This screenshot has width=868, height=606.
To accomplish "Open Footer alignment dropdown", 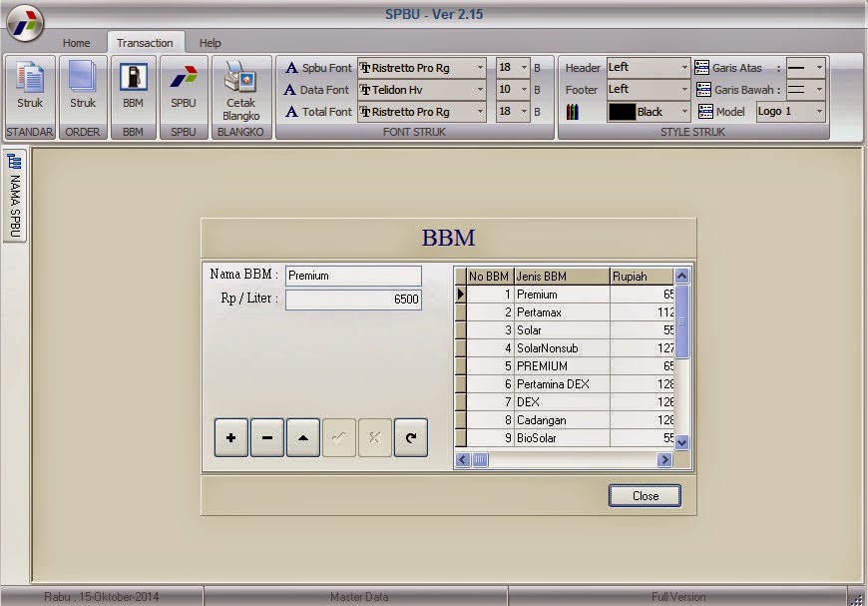I will [x=684, y=89].
